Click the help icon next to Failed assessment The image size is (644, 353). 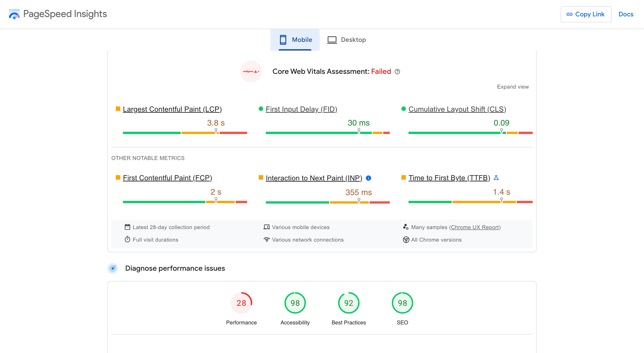397,72
